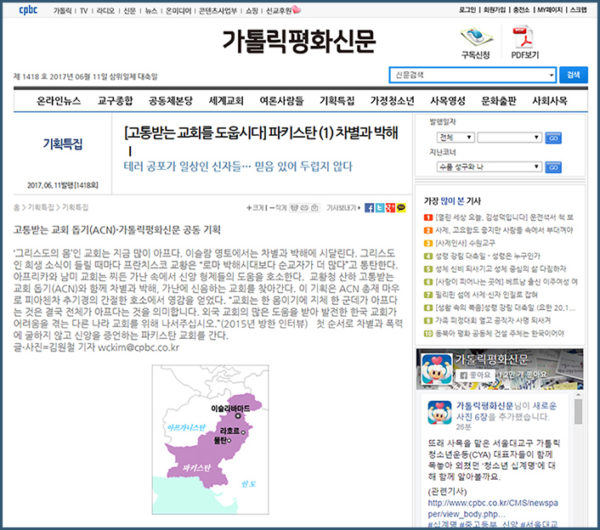Open ranked article 10 동북아 평화 공동체
This screenshot has width=600, height=530.
[x=499, y=333]
